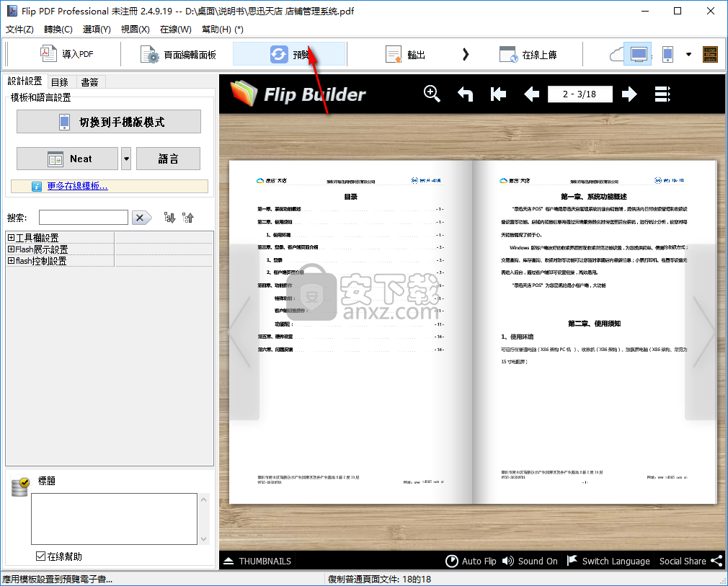Image resolution: width=728 pixels, height=586 pixels.
Task: Click the 標題 description text box
Action: pyautogui.click(x=114, y=519)
